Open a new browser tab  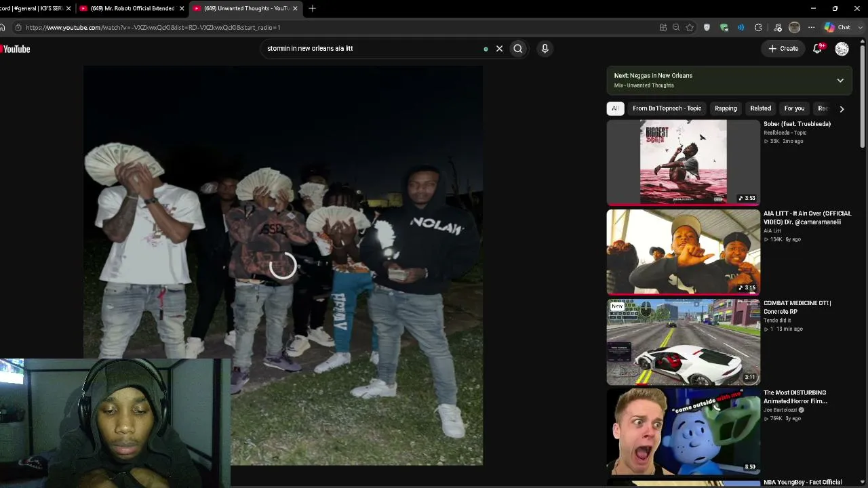click(x=312, y=9)
